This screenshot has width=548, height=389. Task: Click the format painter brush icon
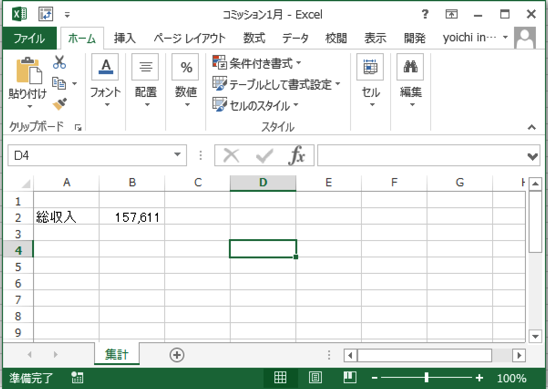[x=60, y=104]
